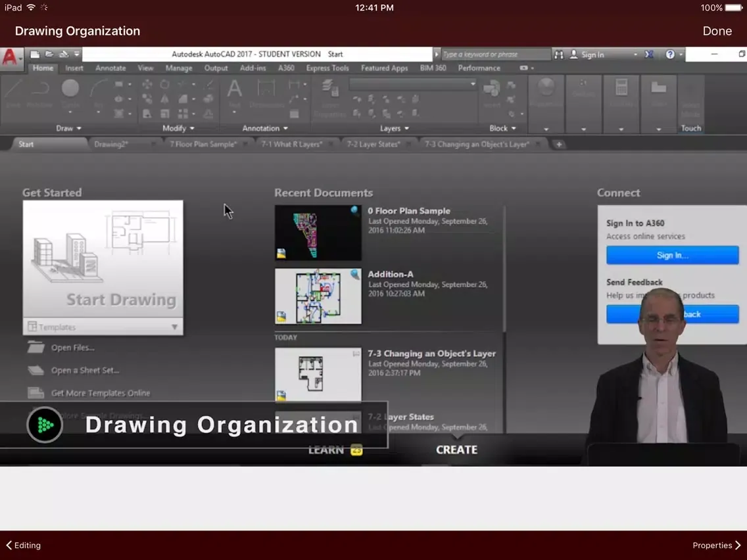The height and width of the screenshot is (560, 747).
Task: Expand the Modify panel flyout
Action: (x=178, y=128)
